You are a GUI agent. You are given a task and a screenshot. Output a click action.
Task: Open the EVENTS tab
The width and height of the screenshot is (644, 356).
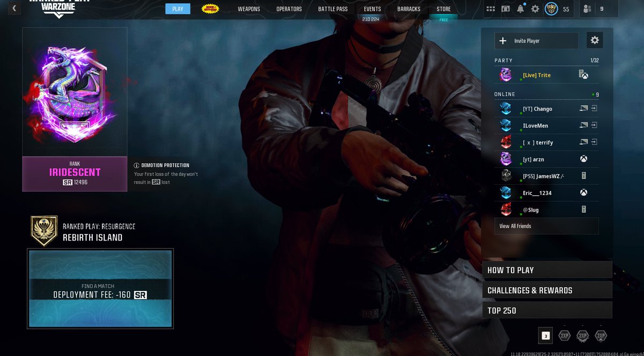372,9
